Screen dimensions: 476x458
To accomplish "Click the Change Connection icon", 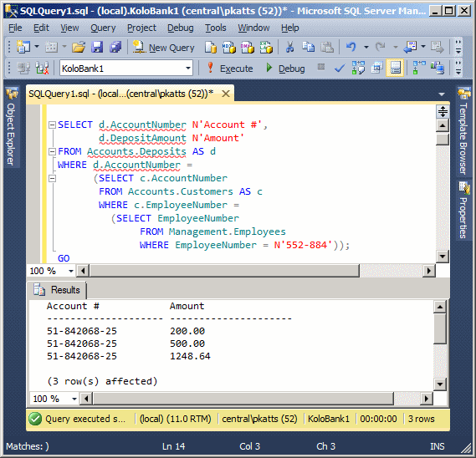I will [x=42, y=68].
